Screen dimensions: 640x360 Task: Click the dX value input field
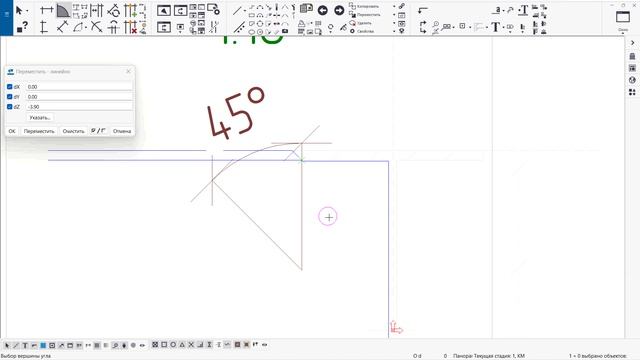pos(79,87)
